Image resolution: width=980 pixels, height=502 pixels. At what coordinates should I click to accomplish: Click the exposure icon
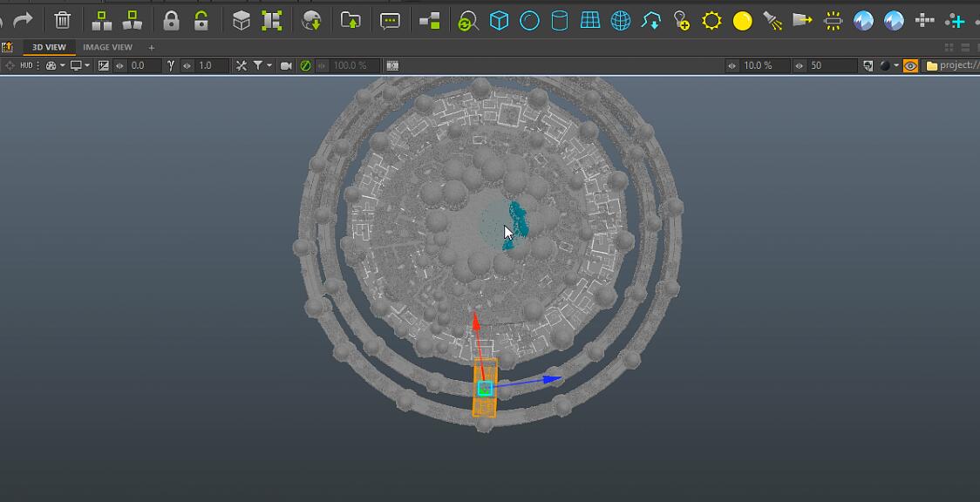point(104,65)
